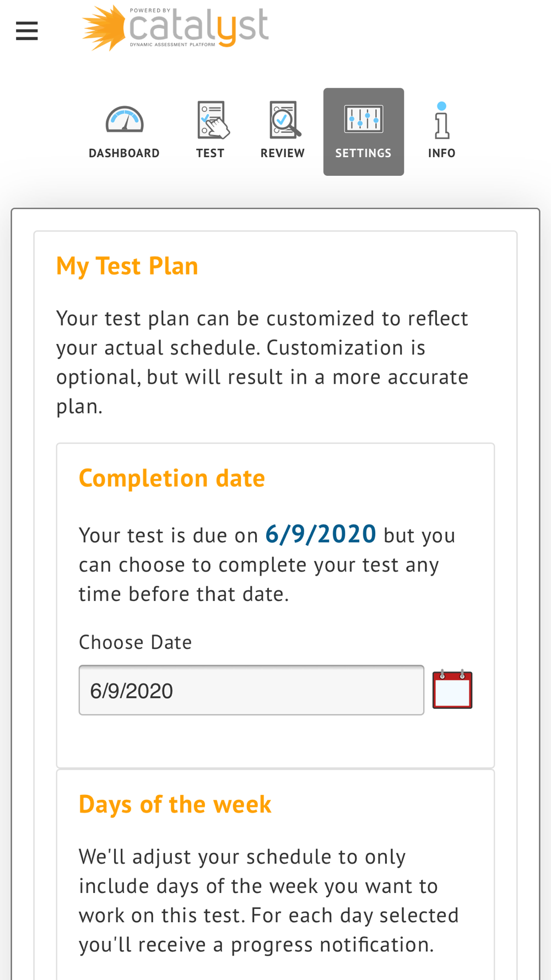The width and height of the screenshot is (551, 980).
Task: Open the blue Info icon
Action: (442, 120)
